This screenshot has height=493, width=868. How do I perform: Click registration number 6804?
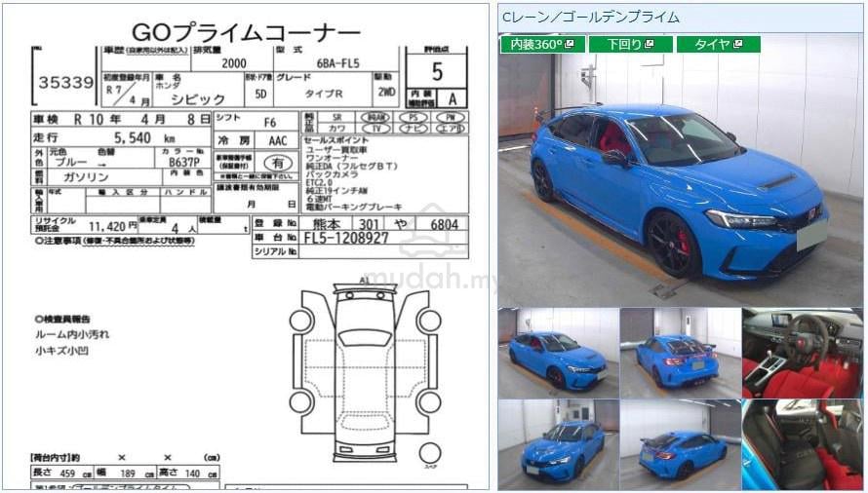445,224
